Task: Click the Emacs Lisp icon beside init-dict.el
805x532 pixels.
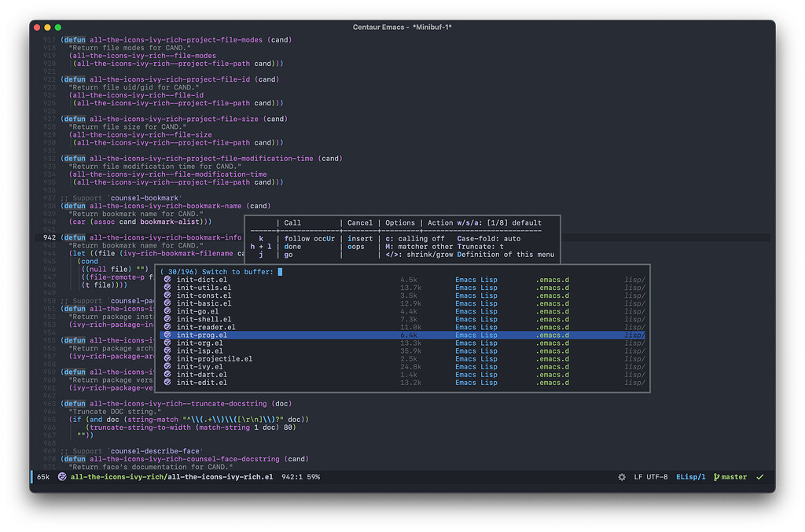Action: pyautogui.click(x=167, y=280)
